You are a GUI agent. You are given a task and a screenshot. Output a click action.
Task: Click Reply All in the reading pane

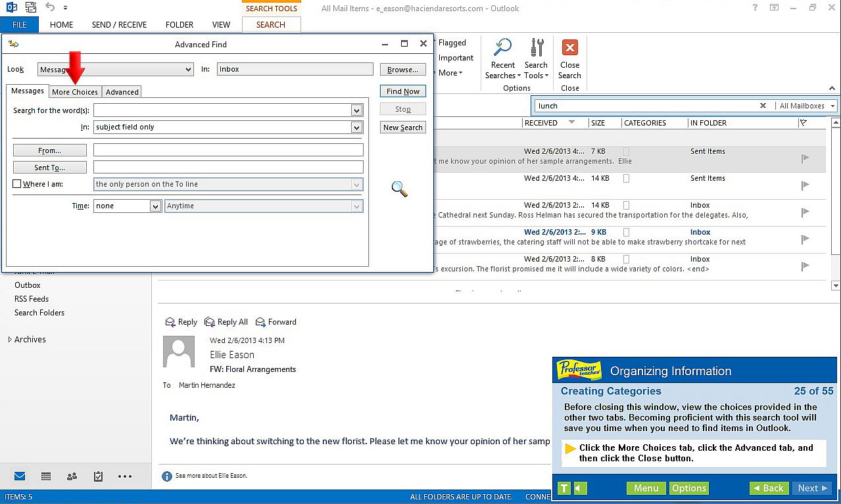[226, 322]
